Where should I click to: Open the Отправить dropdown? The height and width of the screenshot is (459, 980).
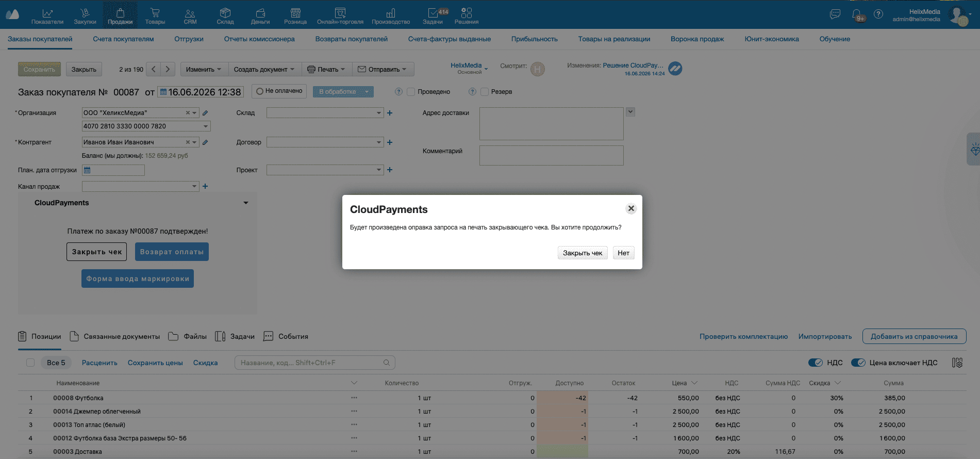click(383, 69)
